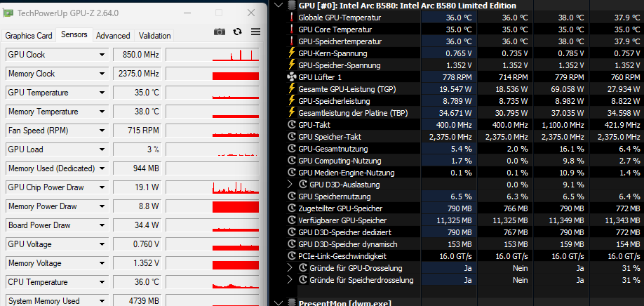Viewport: 644px width, 306px height.
Task: Open the Memory Clock sensor dropdown
Action: (x=102, y=74)
